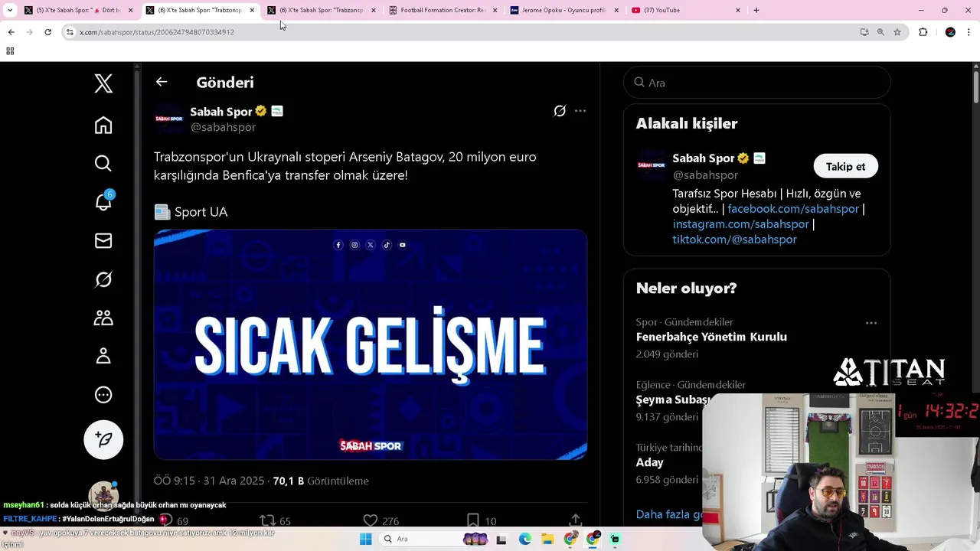Bookmark the post with the bookmark icon

click(x=473, y=520)
